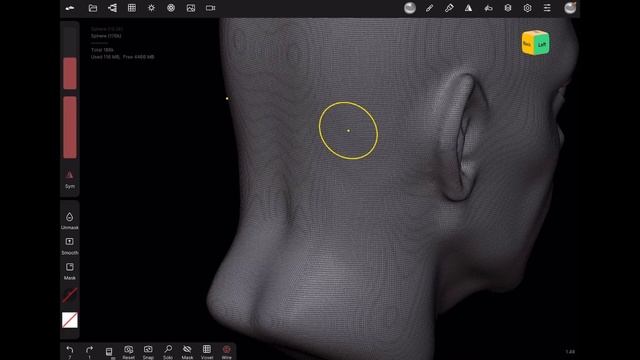Open the Background image menu
Viewport: 640px width, 360px height.
[x=191, y=8]
